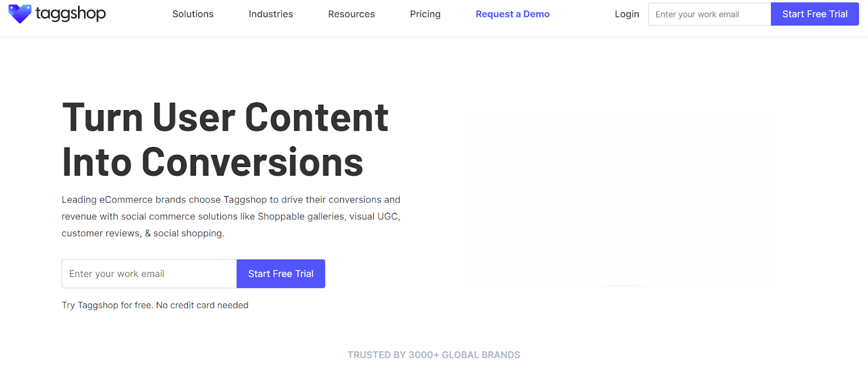Expand the Resources navigation item
The image size is (868, 374).
[351, 14]
